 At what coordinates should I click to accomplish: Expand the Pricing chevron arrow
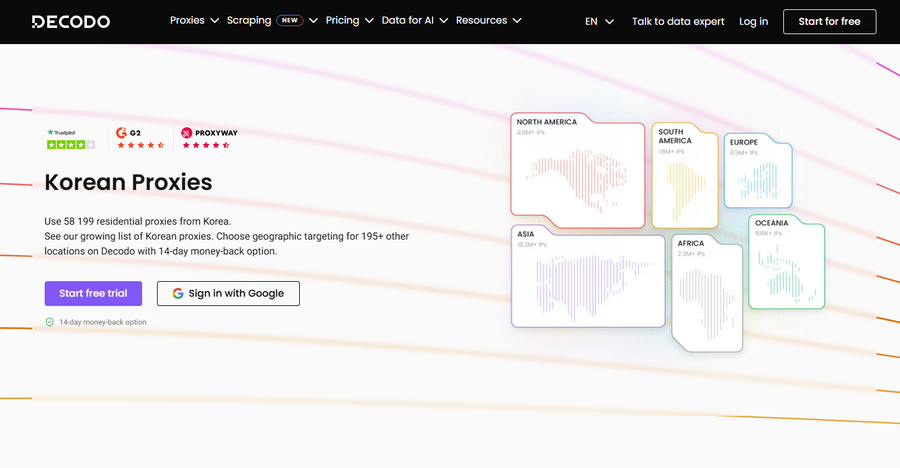(369, 21)
